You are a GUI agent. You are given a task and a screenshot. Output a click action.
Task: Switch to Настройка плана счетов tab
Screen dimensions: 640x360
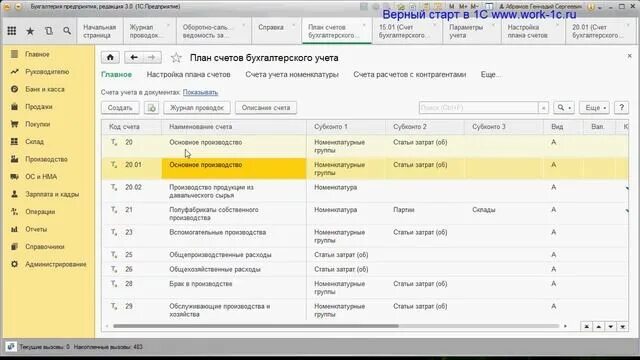coord(533,31)
